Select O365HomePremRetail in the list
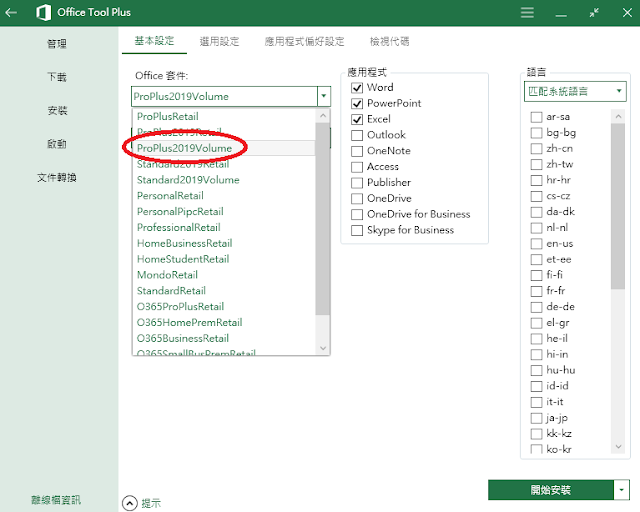The height and width of the screenshot is (512, 640). click(x=224, y=323)
